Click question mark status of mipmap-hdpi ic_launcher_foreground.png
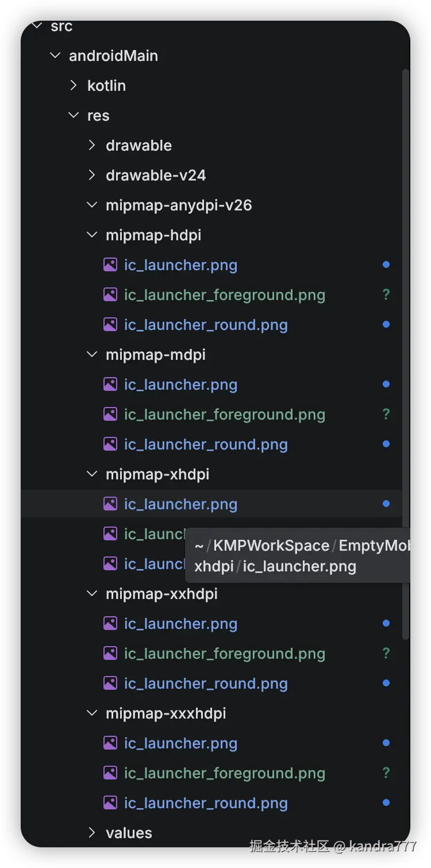Image resolution: width=431 pixels, height=868 pixels. click(386, 295)
